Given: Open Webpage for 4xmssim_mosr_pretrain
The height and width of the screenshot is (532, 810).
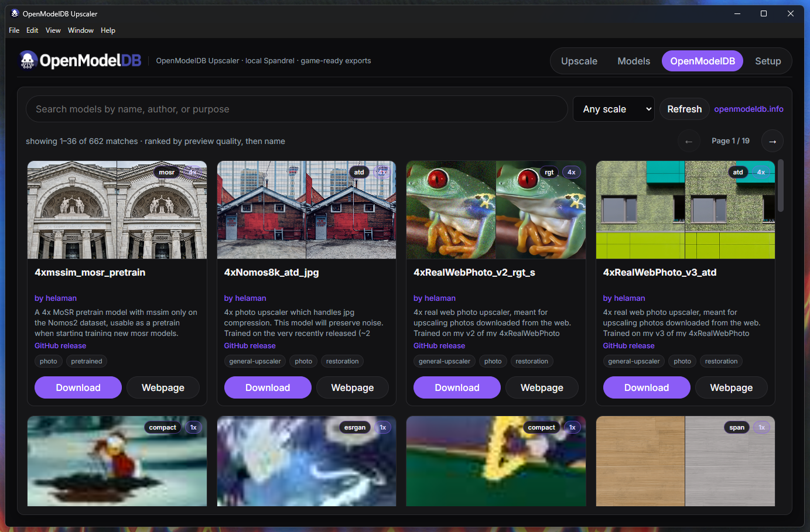Looking at the screenshot, I should 163,387.
